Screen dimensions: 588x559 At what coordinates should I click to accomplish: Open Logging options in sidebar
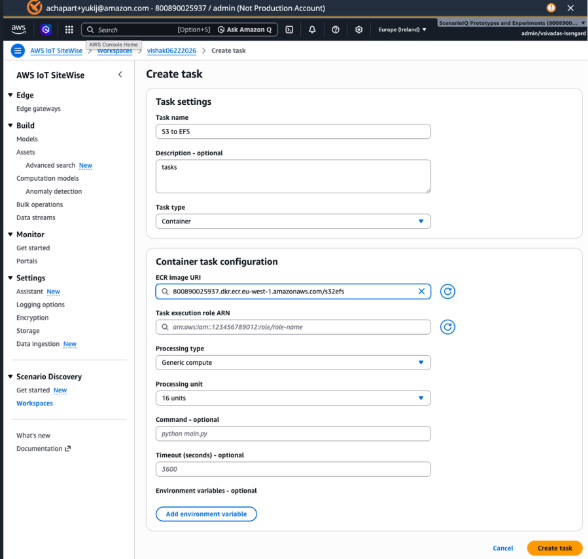tap(40, 305)
